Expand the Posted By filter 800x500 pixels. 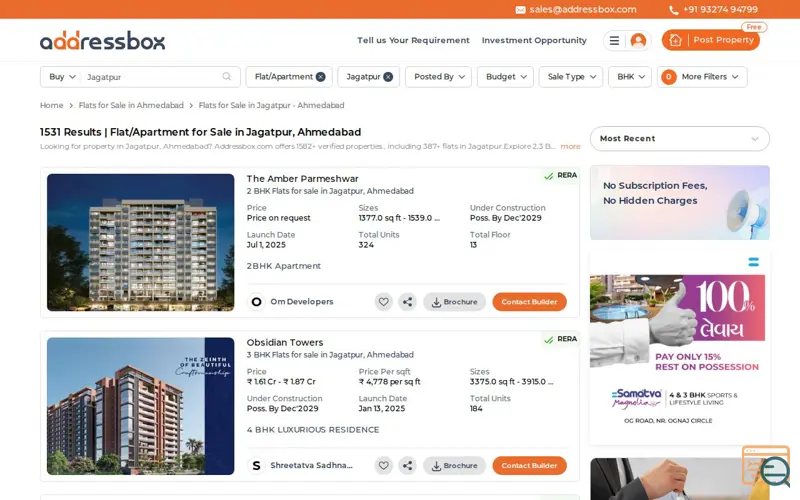pyautogui.click(x=438, y=77)
